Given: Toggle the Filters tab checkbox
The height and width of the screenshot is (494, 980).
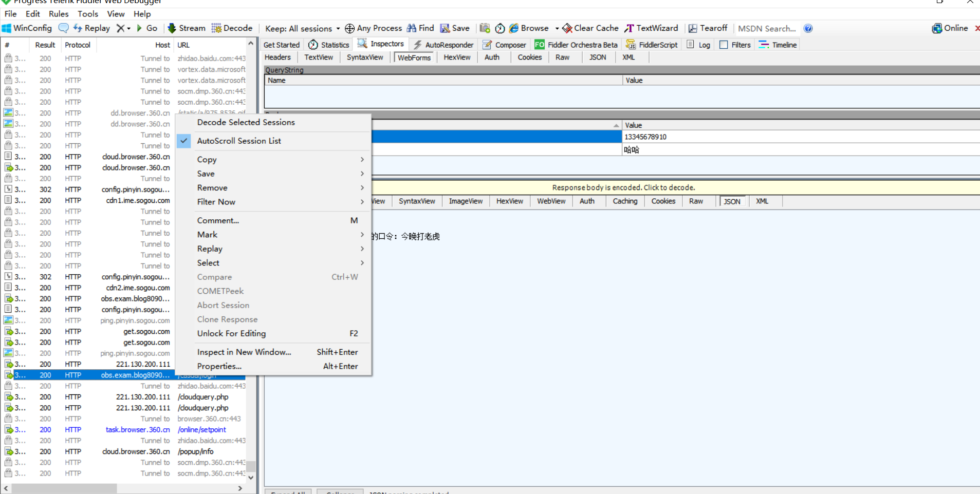Looking at the screenshot, I should pyautogui.click(x=724, y=45).
